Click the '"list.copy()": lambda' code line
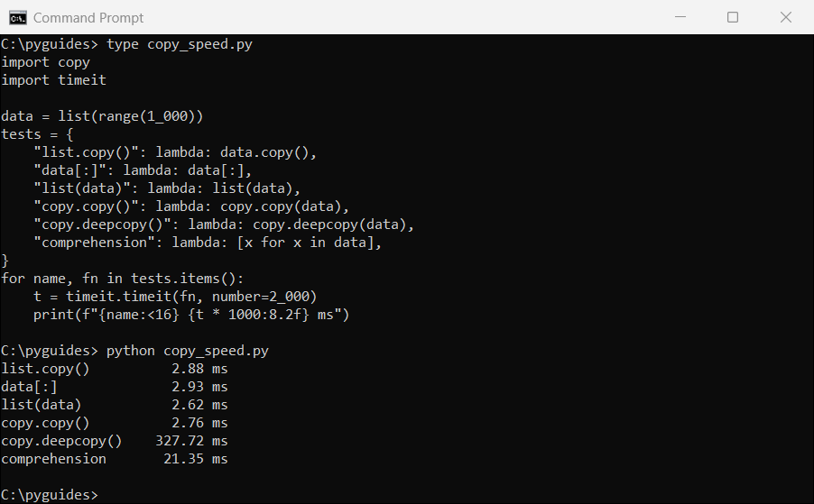This screenshot has height=504, width=814. click(175, 152)
